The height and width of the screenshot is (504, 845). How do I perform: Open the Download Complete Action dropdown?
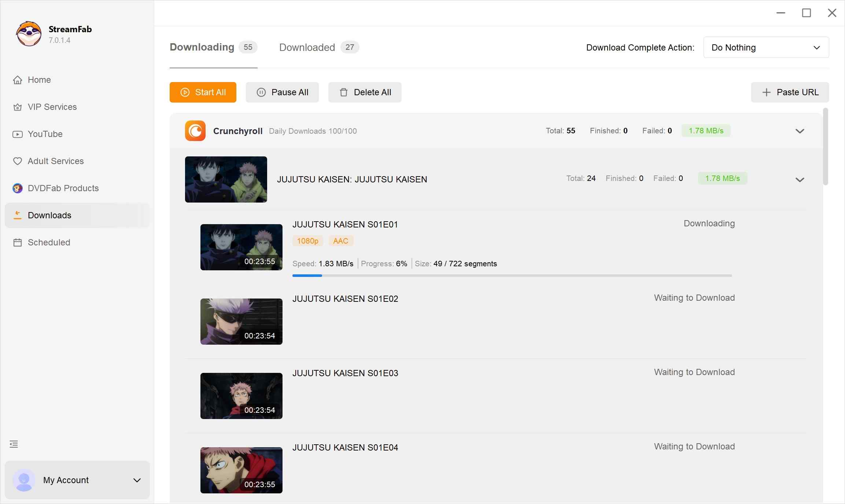coord(766,47)
